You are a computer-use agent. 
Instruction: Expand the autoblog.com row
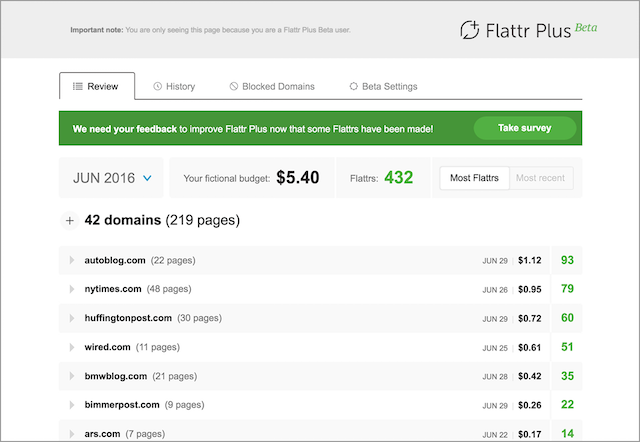[72, 260]
